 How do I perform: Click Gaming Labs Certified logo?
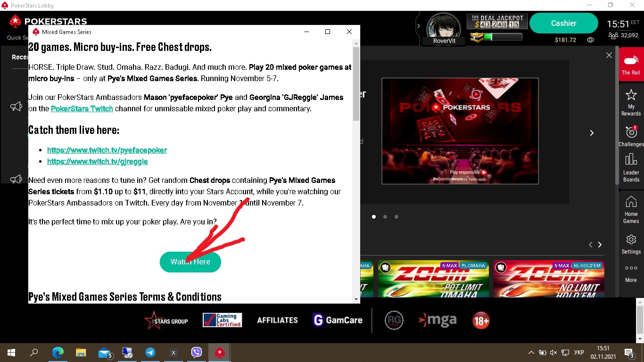pos(222,320)
